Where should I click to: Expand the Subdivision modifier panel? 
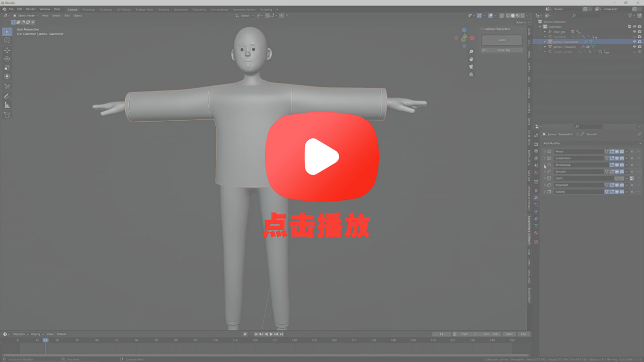(544, 158)
